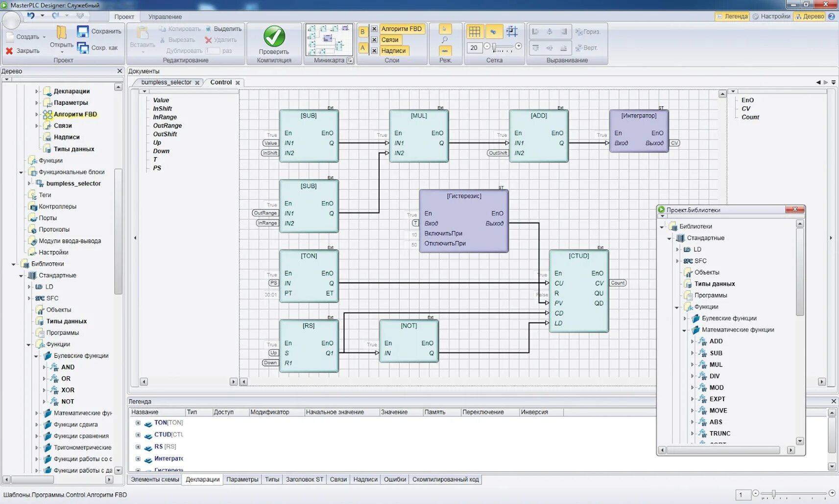The width and height of the screenshot is (839, 504).
Task: Select the Надписи layer label
Action: click(393, 50)
